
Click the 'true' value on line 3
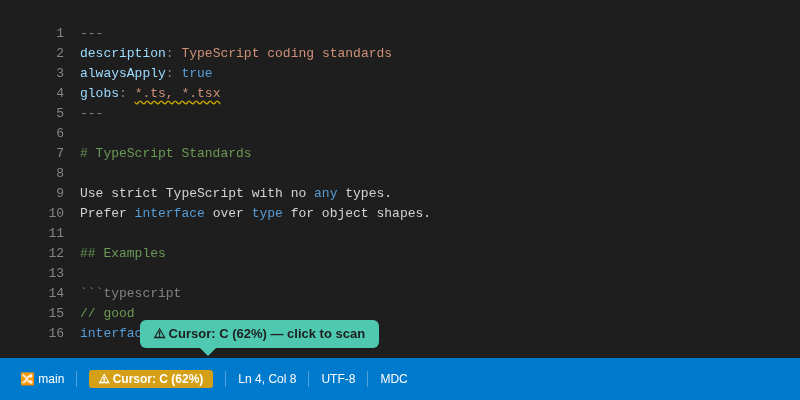[x=197, y=73]
